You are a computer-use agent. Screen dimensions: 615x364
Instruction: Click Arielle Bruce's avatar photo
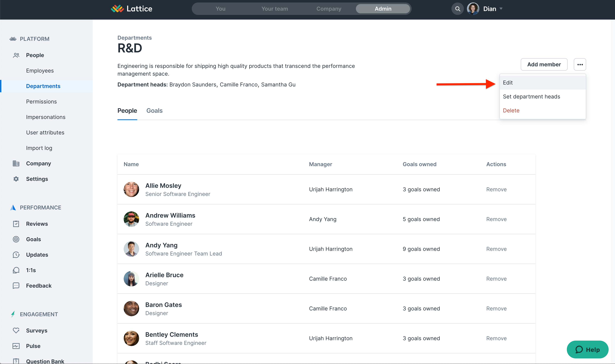(x=131, y=279)
